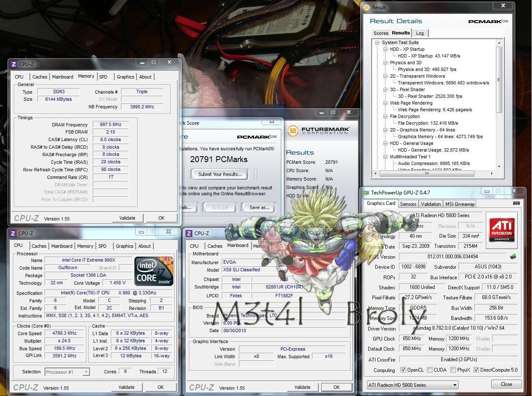The width and height of the screenshot is (532, 396).
Task: Select the Graphics tab in the CPU-Z CPU window
Action: pyautogui.click(x=124, y=246)
